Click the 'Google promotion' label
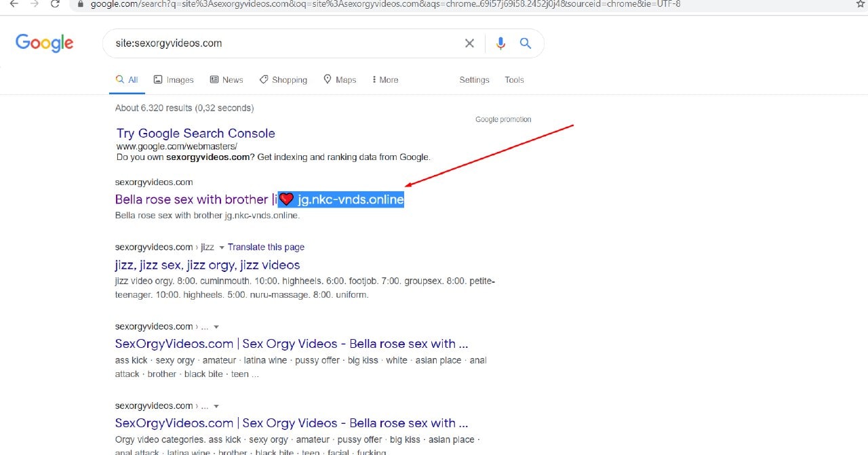 pos(503,119)
